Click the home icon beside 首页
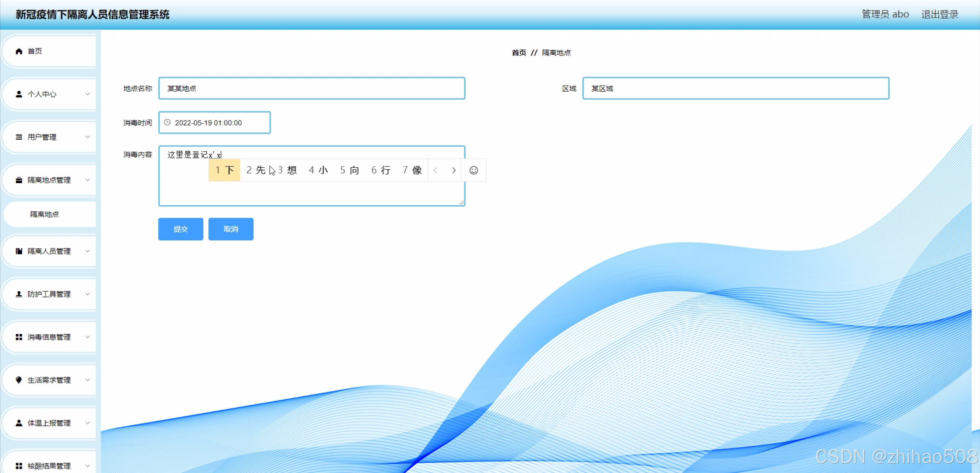 (19, 51)
